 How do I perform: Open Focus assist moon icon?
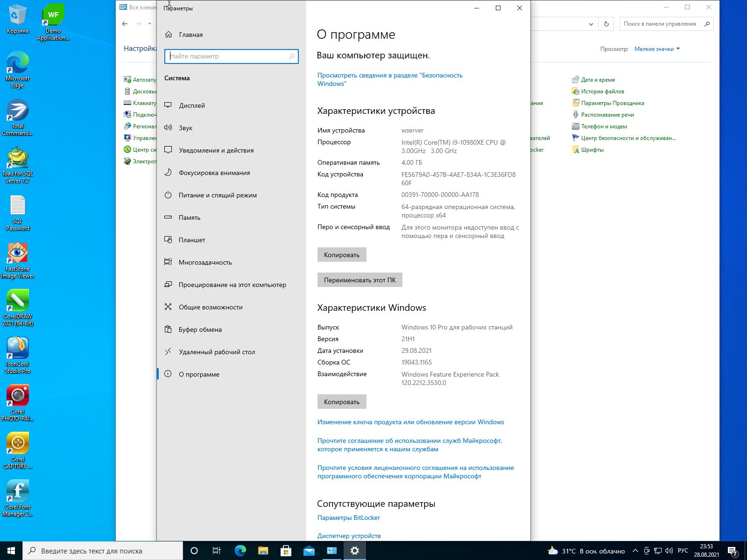click(x=168, y=173)
